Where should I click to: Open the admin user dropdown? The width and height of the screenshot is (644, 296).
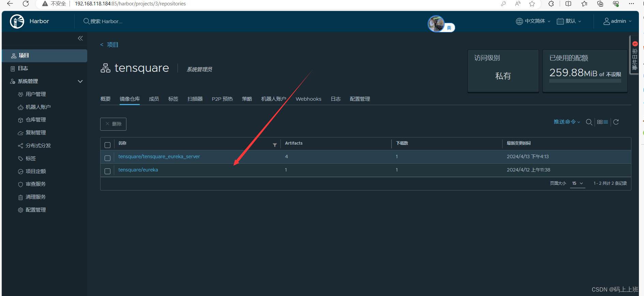coord(617,21)
